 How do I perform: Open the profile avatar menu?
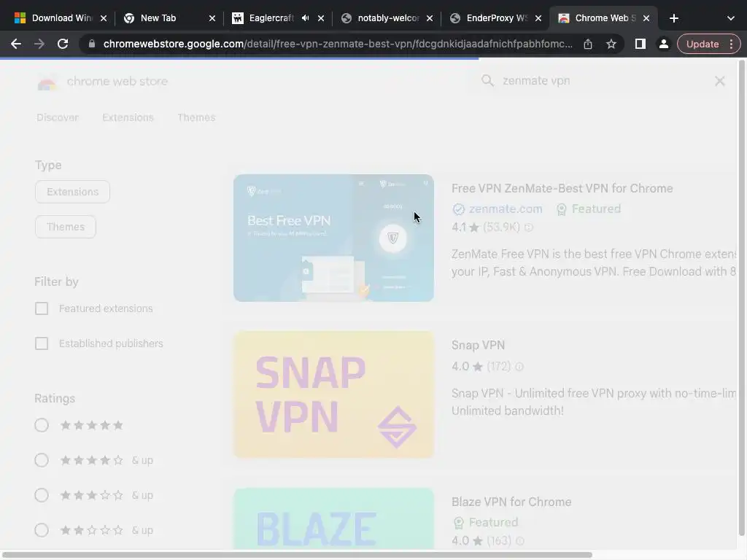(663, 44)
